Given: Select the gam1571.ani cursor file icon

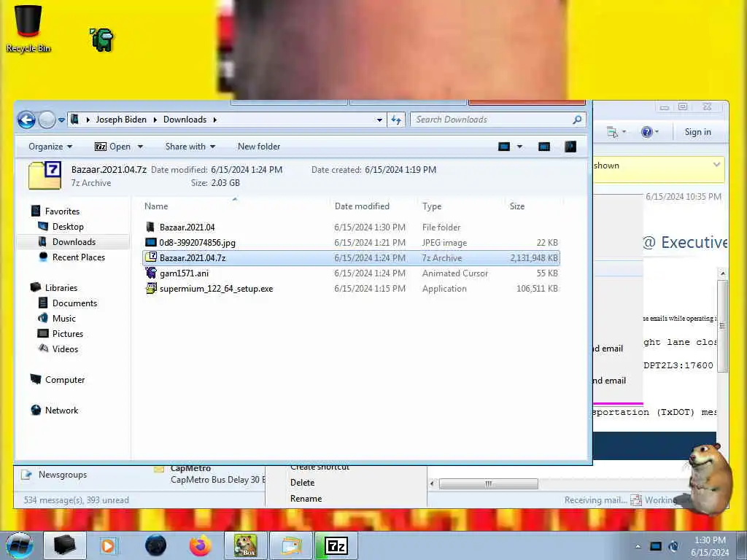Looking at the screenshot, I should (150, 273).
